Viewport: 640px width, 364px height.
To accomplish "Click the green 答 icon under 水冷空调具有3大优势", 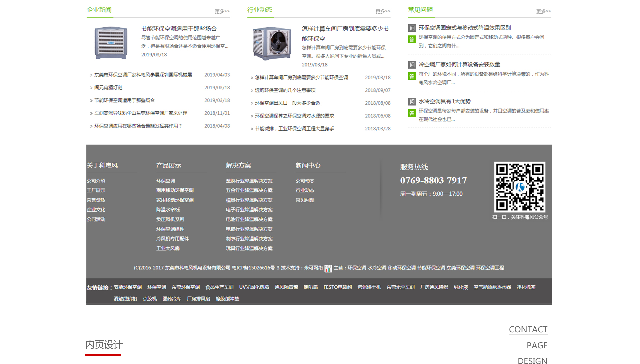I will pyautogui.click(x=412, y=113).
